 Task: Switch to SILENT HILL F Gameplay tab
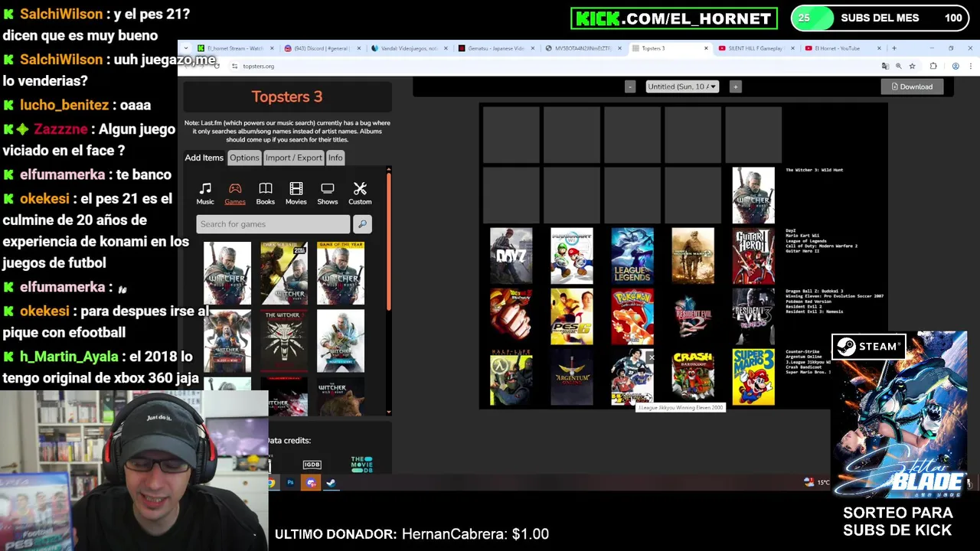[x=756, y=48]
